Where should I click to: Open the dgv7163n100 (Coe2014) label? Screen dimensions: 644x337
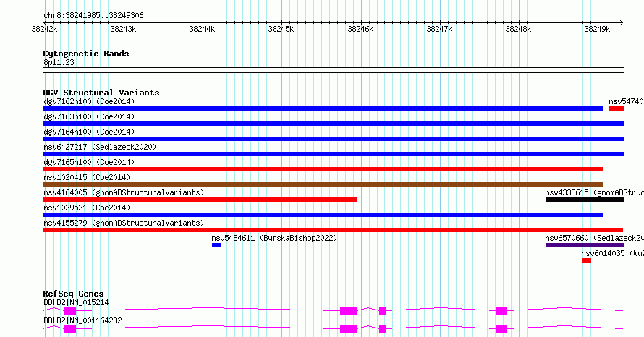(89, 116)
